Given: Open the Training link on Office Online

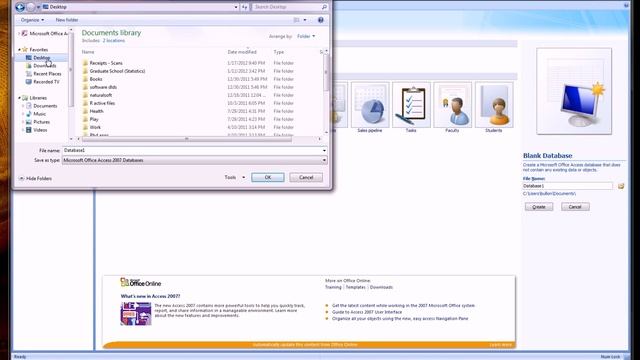Looking at the screenshot, I should coord(333,287).
